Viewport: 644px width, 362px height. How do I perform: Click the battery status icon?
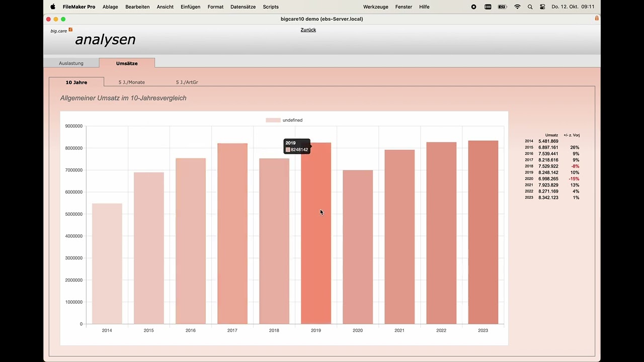(503, 7)
